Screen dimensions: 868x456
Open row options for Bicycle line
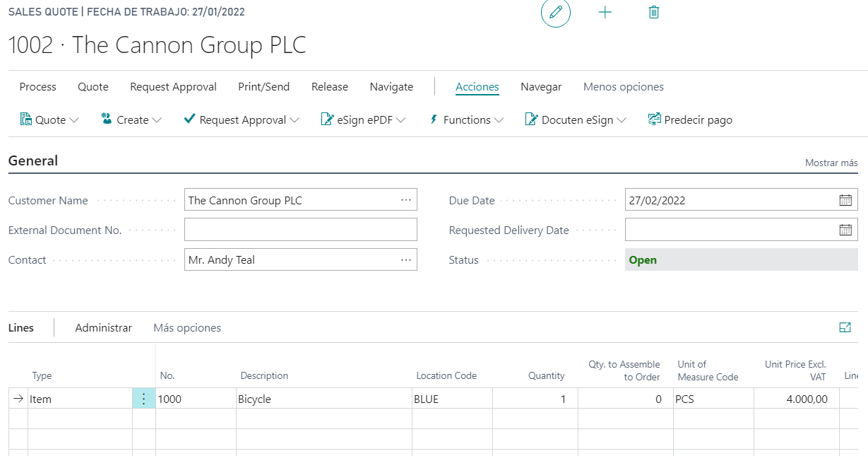[144, 399]
